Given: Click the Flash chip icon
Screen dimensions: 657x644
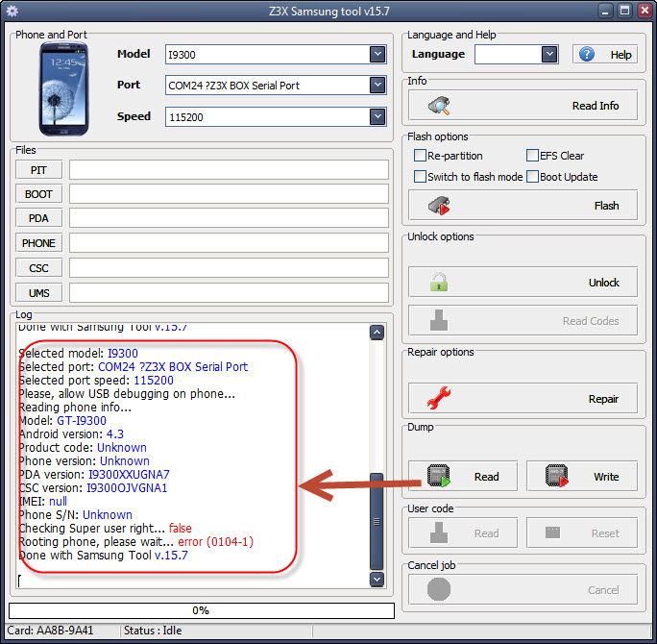Looking at the screenshot, I should 439,206.
